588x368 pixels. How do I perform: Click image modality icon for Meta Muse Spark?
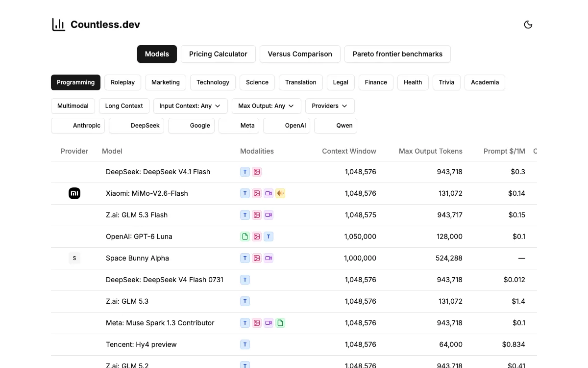[257, 323]
